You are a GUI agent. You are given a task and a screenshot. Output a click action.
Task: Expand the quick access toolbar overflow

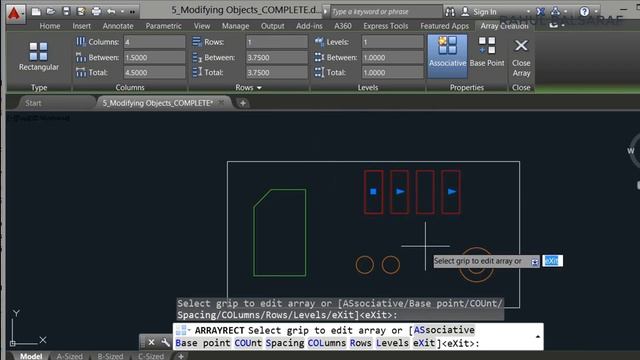132,12
